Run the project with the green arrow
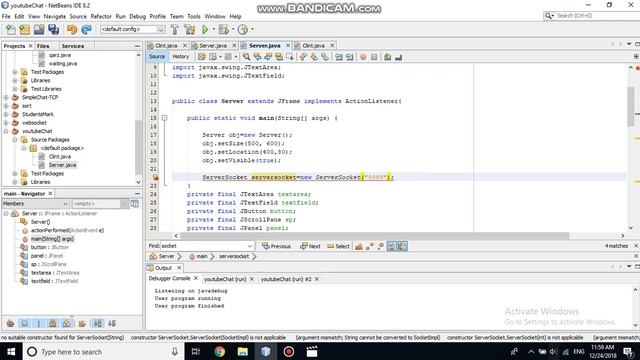The height and width of the screenshot is (360, 640). 205,29
